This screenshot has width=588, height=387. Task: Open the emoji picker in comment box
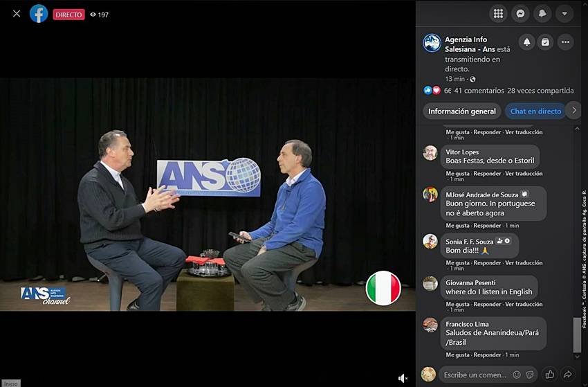(517, 375)
